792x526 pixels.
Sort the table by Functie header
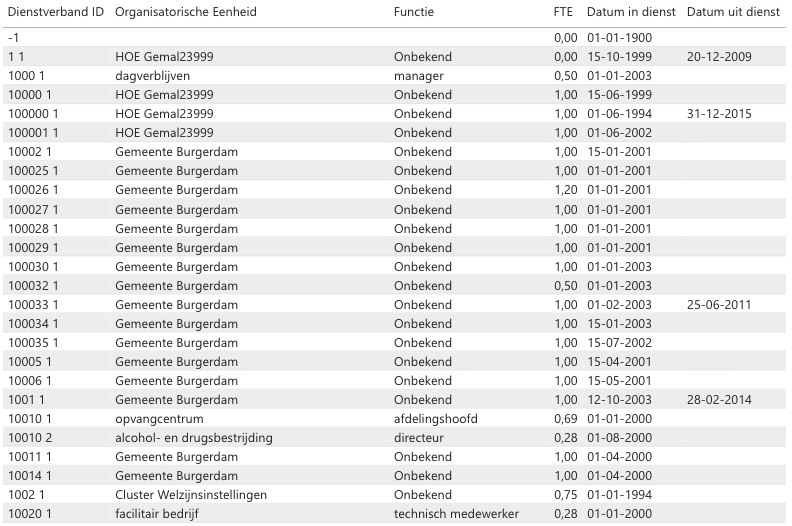[414, 11]
